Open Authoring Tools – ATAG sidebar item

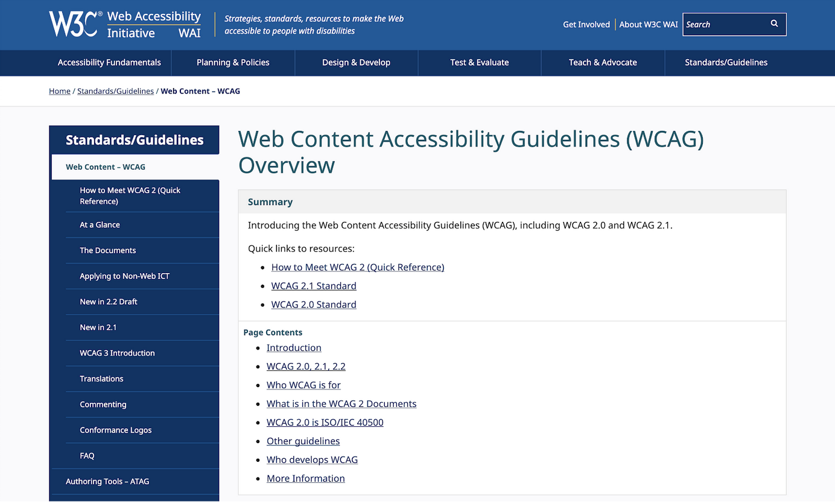[135, 482]
